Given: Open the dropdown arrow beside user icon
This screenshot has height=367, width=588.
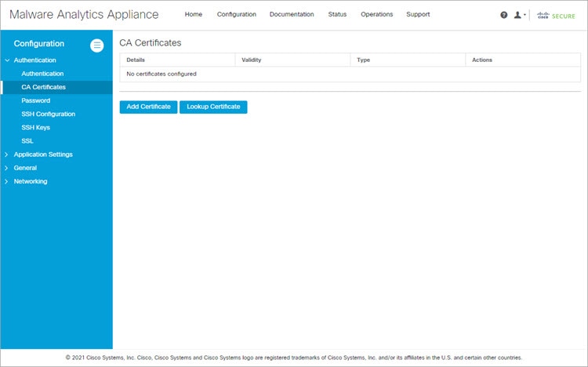Looking at the screenshot, I should [x=524, y=15].
